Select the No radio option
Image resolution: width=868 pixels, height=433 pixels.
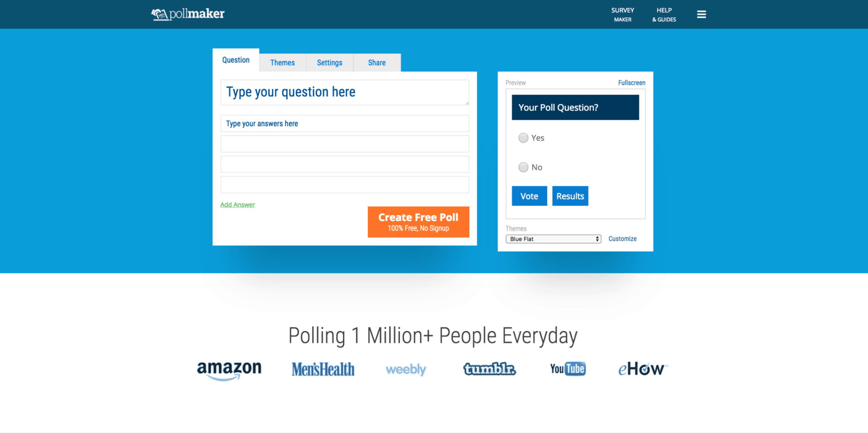pos(523,167)
